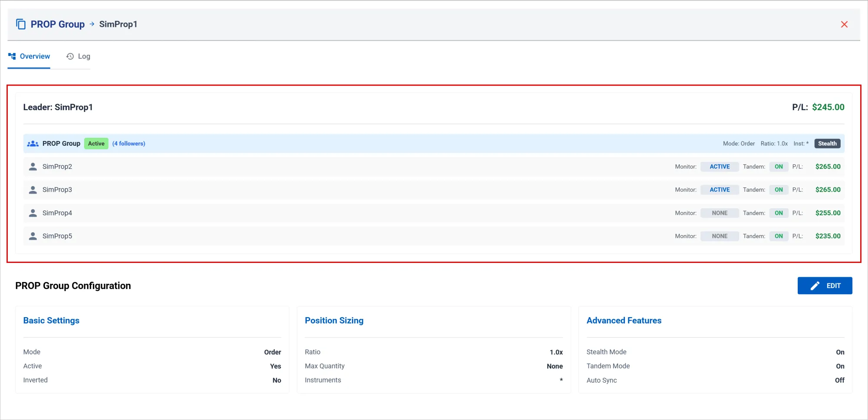
Task: Click the history clock icon on Log tab
Action: coord(70,56)
